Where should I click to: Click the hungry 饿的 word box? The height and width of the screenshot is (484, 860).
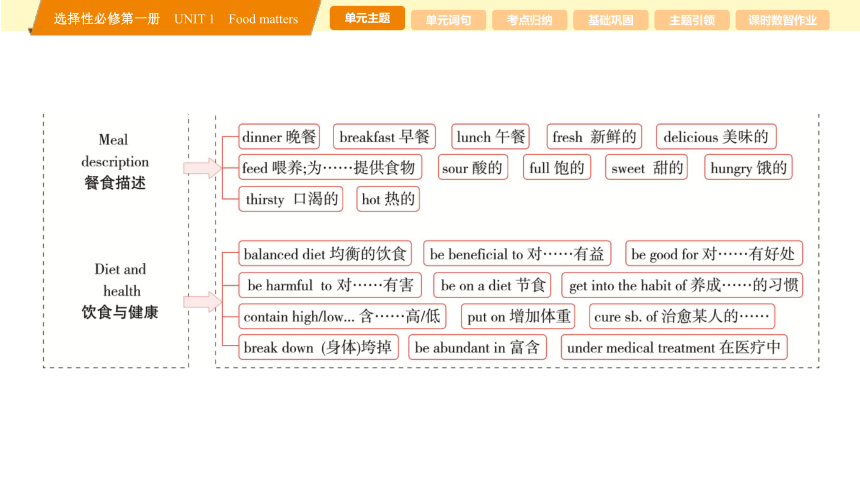(748, 167)
